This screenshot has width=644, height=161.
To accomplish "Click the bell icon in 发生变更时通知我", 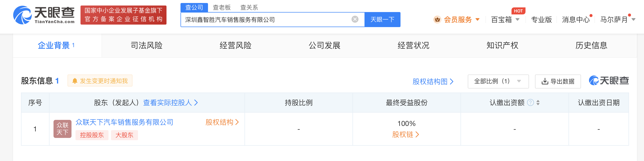I will [x=74, y=81].
